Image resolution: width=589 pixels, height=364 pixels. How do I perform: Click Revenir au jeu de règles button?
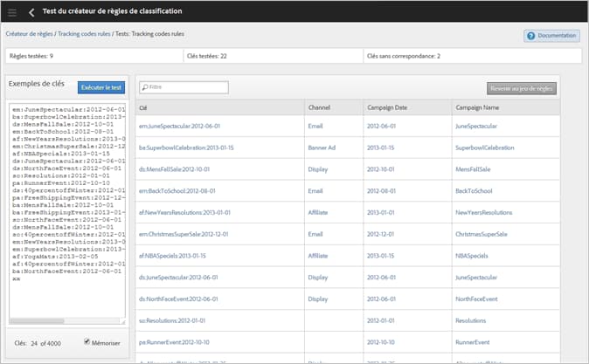click(x=522, y=88)
